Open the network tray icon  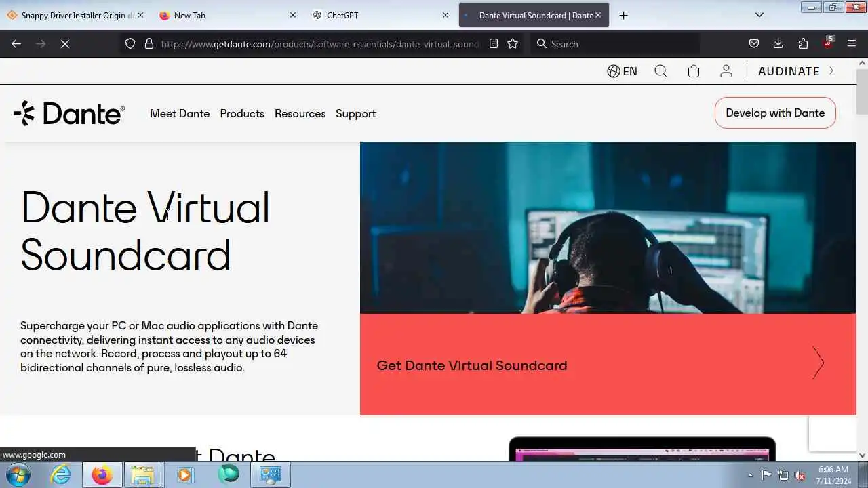click(783, 475)
